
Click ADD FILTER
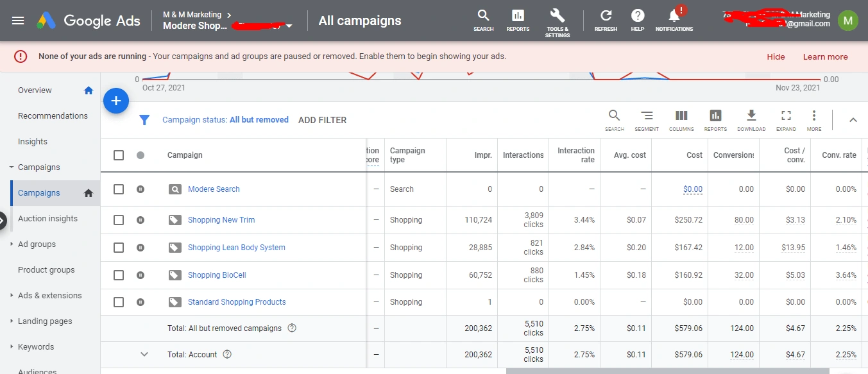322,120
